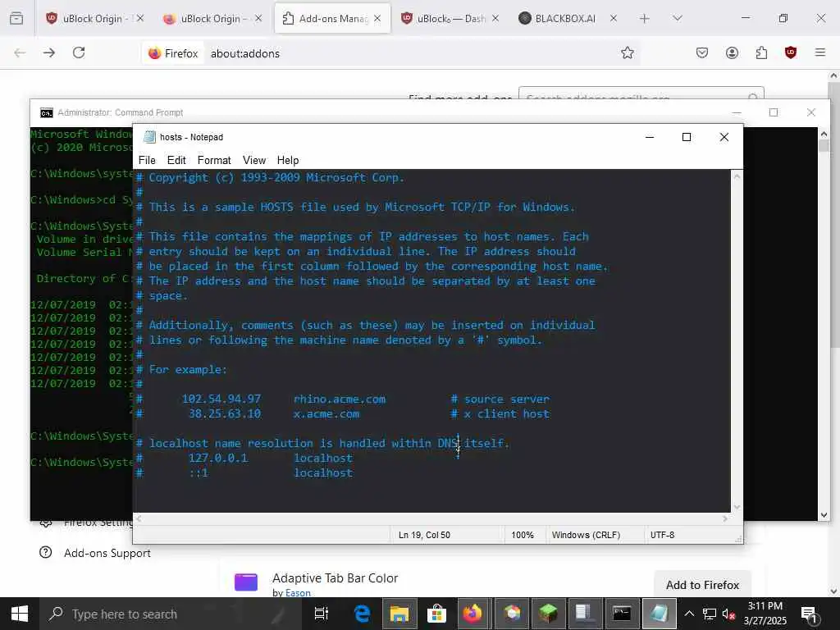Screen dimensions: 840x630
Task: Switch to Firefox in the taskbar
Action: tap(472, 614)
